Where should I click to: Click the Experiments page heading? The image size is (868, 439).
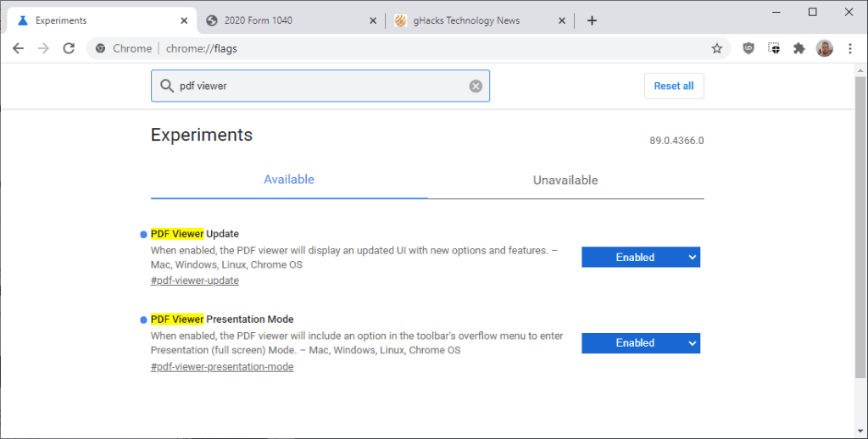pos(202,135)
